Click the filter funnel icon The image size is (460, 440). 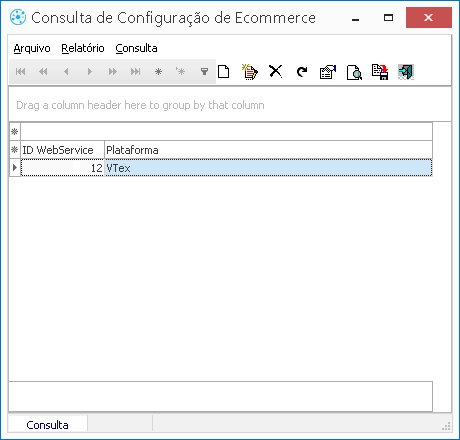(x=204, y=71)
